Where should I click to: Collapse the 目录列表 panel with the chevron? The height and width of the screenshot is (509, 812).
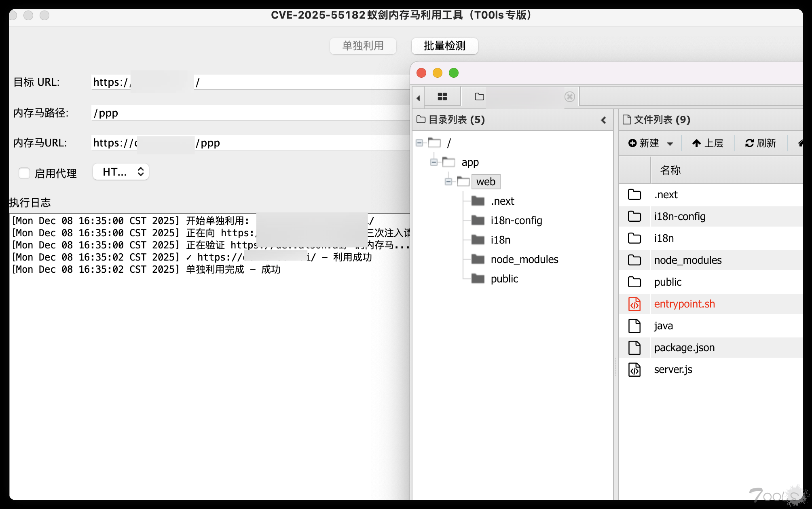603,120
